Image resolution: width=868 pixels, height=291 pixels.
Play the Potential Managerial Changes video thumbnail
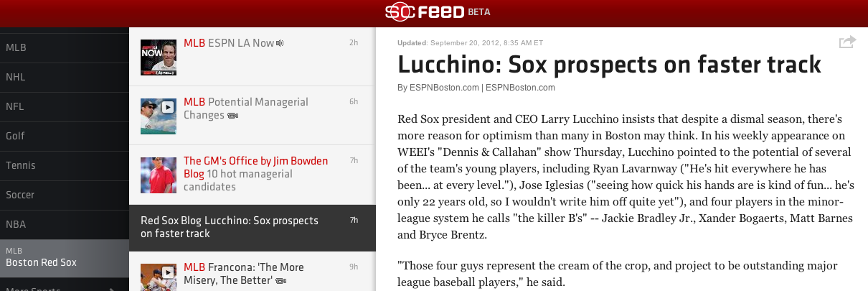159,116
